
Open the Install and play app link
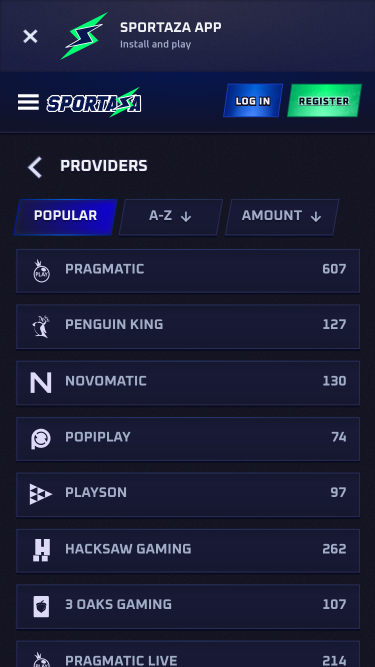pos(156,44)
